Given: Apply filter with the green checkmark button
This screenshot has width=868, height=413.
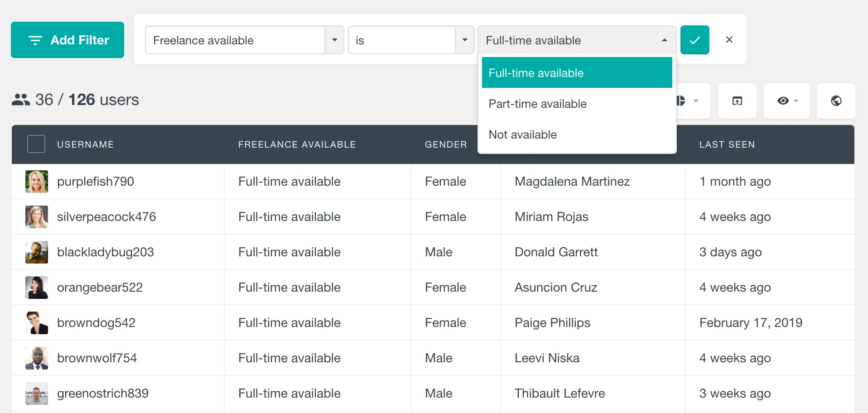Looking at the screenshot, I should click(x=694, y=40).
